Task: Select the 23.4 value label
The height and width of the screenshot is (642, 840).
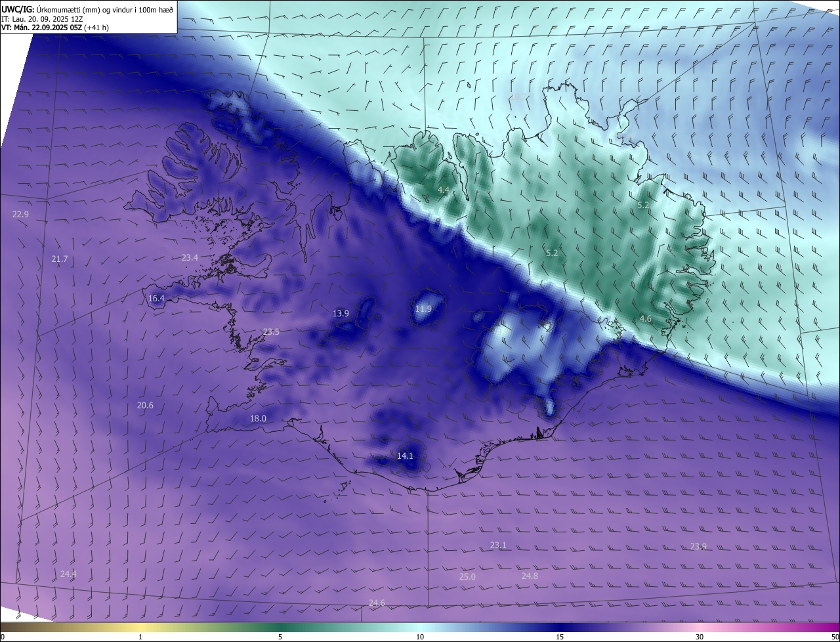Action: [x=190, y=258]
